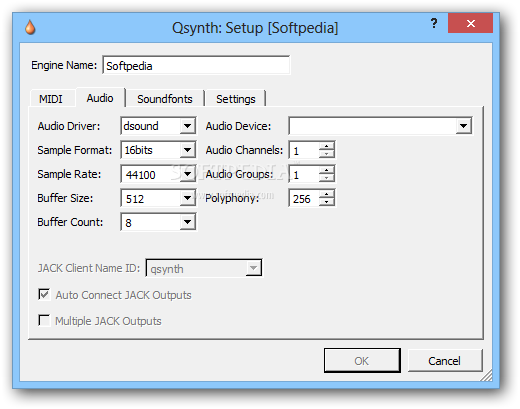Click the Audio Channels number field

click(304, 150)
